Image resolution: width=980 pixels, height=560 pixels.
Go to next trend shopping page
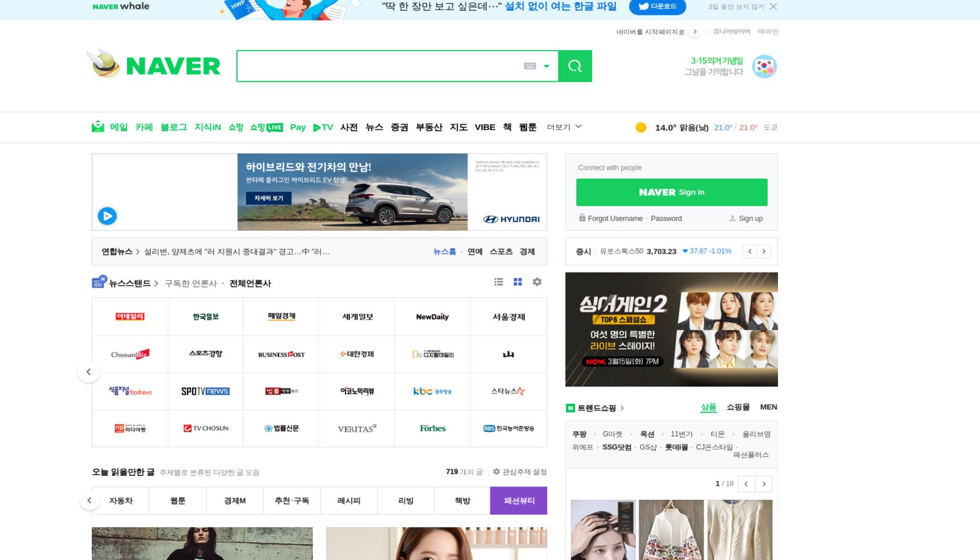[764, 484]
